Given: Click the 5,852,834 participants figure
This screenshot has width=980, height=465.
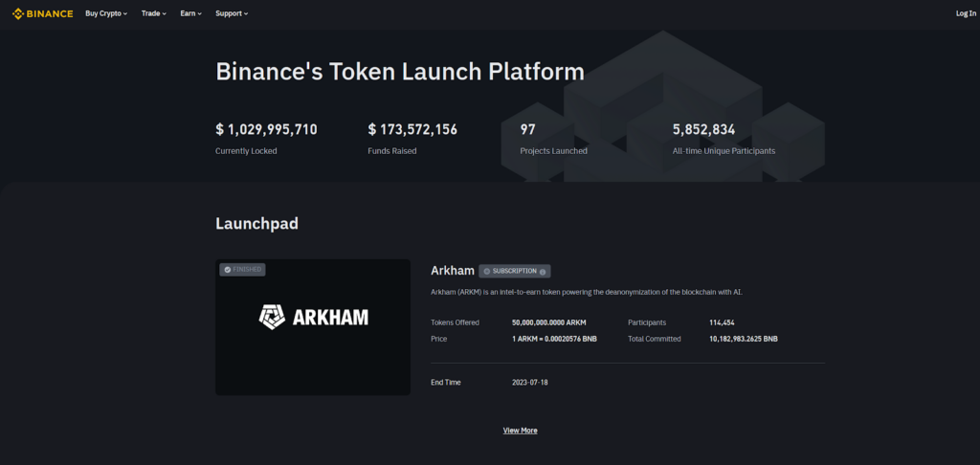Looking at the screenshot, I should click(703, 129).
